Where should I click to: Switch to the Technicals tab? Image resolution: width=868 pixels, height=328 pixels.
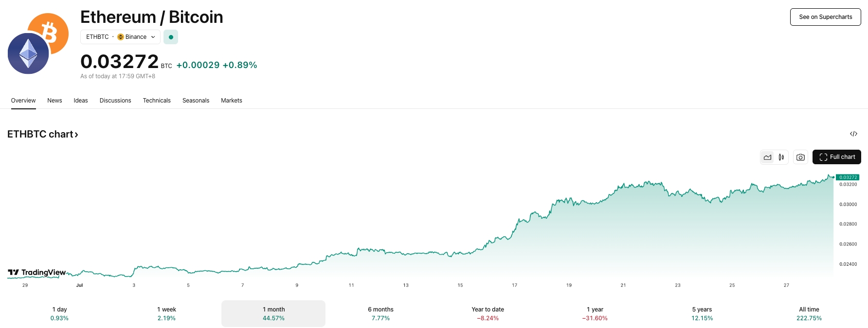tap(157, 101)
